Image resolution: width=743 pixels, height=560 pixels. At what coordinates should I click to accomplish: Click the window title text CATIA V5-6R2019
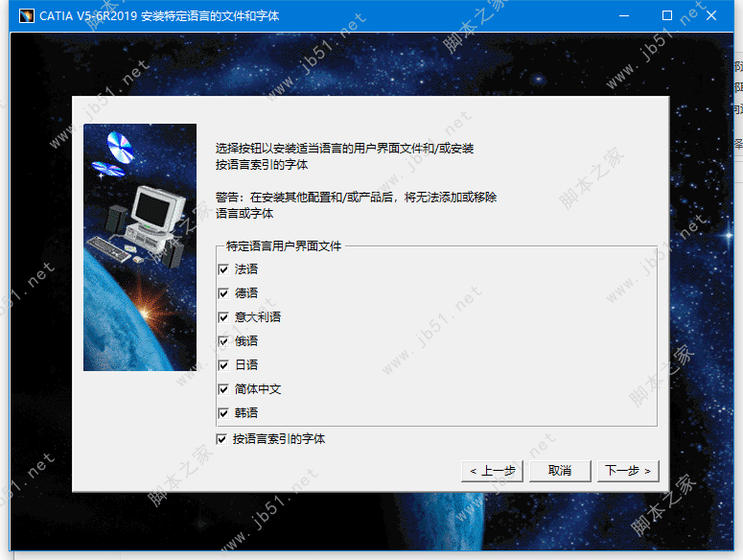pyautogui.click(x=159, y=15)
